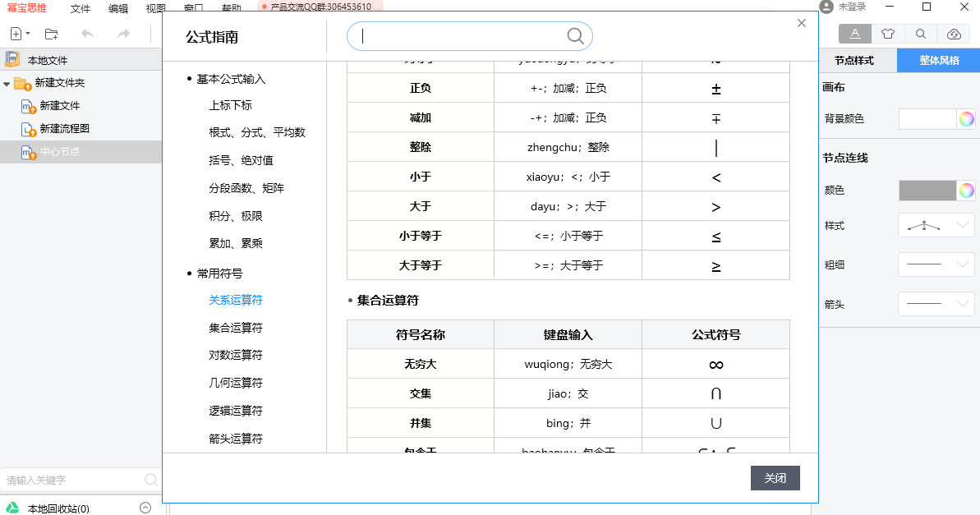Screen dimensions: 980x515
Task: Click the cloud sync icon
Action: 954,34
